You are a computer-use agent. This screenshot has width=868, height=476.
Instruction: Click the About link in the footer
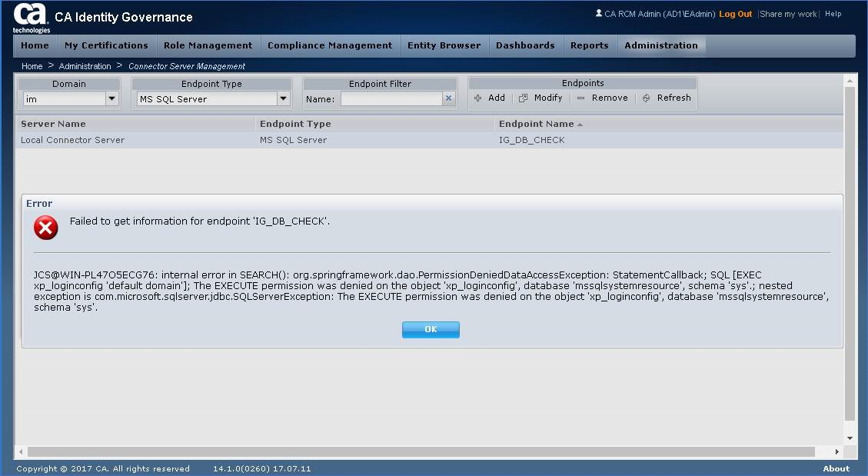836,469
